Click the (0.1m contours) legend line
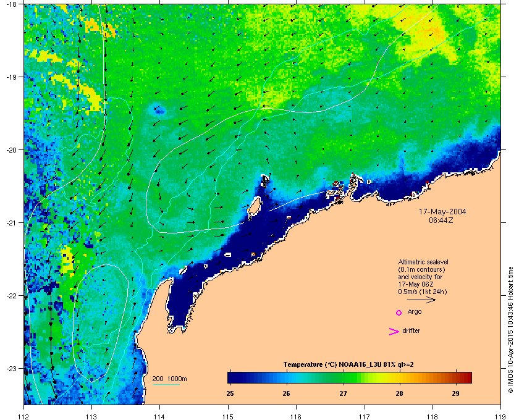Image resolution: width=519 pixels, height=420 pixels. 421,269
